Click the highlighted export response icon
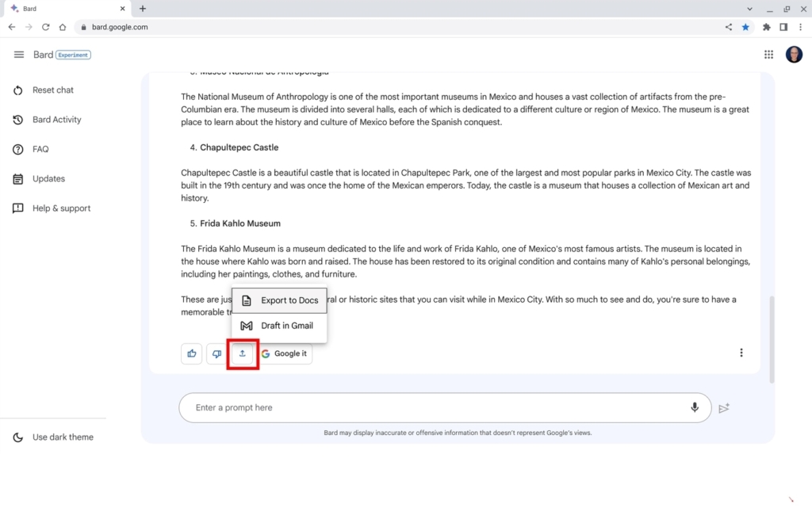Image resolution: width=812 pixels, height=519 pixels. [242, 353]
